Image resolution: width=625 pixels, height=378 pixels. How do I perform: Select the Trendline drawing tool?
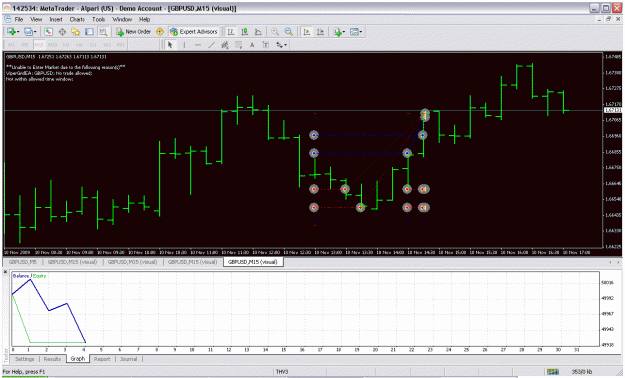point(211,45)
